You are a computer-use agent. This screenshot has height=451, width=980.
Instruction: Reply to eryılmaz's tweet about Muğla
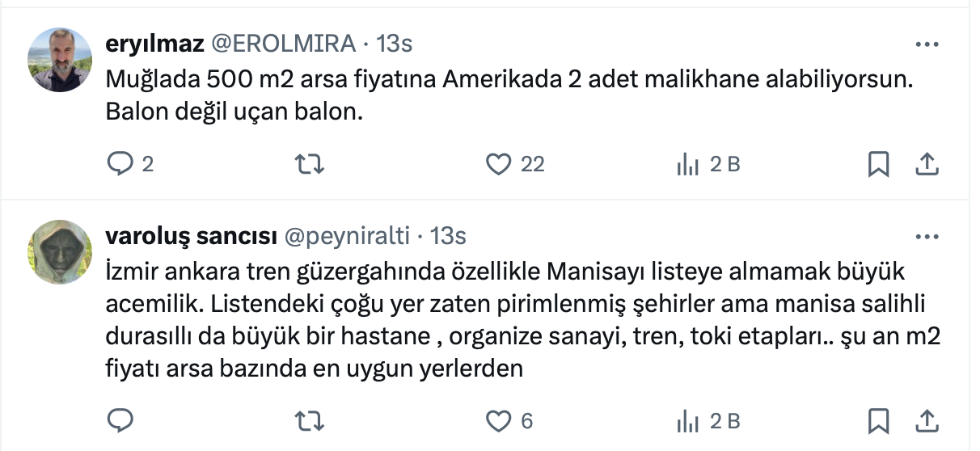pyautogui.click(x=120, y=164)
